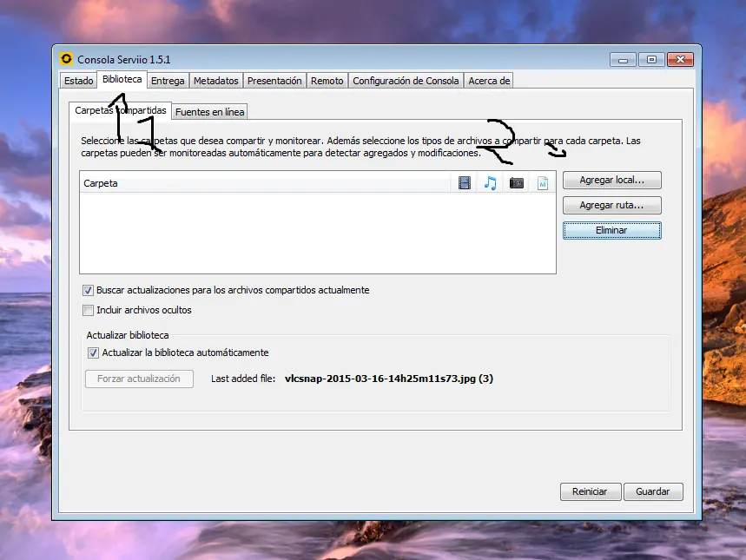Close the Consola Serviio window
Screen dimensions: 746x560
tap(680, 60)
